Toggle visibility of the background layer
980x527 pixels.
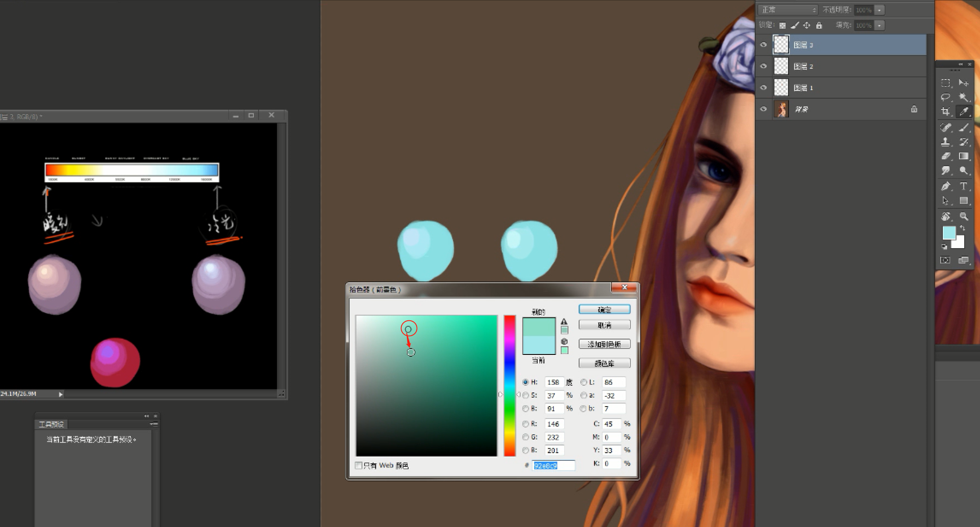[764, 109]
